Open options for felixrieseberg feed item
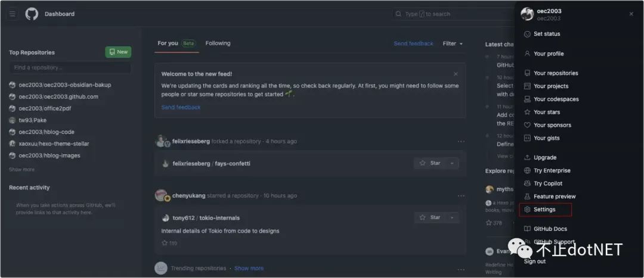 click(461, 142)
